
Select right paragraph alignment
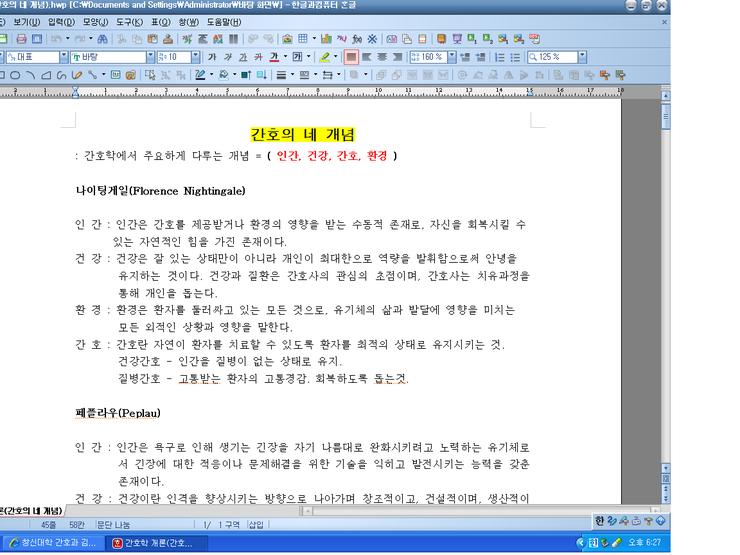coord(397,57)
